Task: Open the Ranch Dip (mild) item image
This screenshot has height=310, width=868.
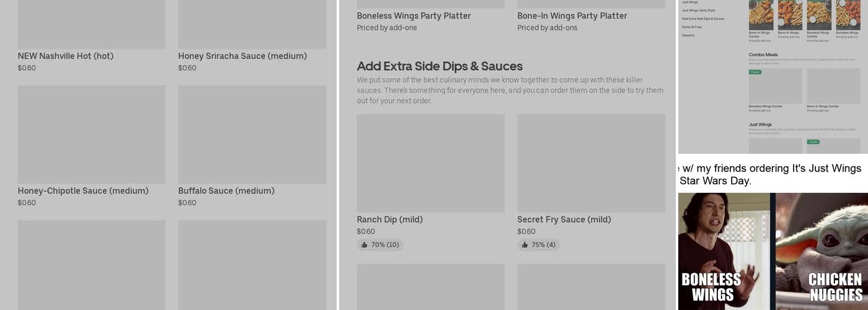Action: click(x=431, y=163)
